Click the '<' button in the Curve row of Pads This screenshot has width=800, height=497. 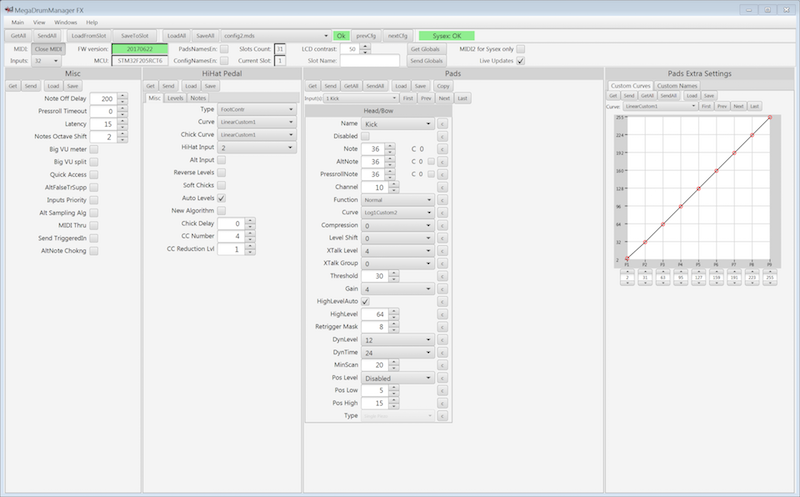tap(441, 212)
